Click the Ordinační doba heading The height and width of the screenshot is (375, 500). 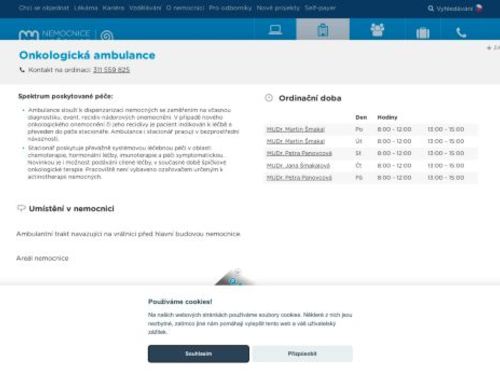[310, 98]
